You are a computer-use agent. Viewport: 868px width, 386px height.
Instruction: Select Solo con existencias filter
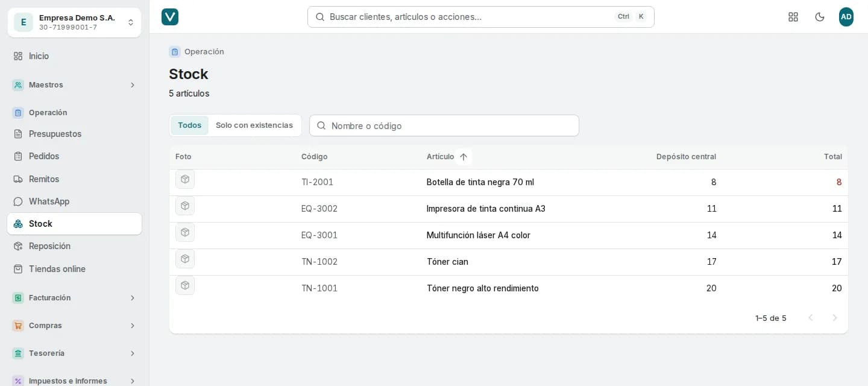(254, 125)
